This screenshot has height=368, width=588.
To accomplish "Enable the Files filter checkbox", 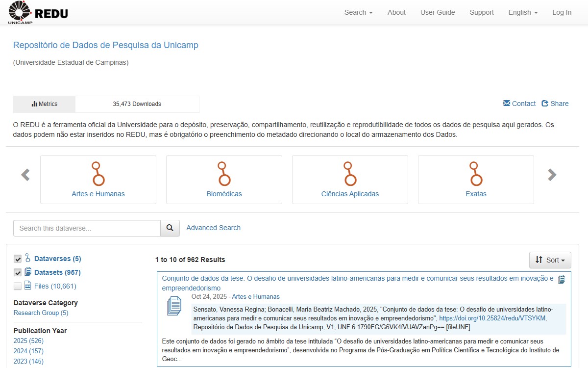I will (18, 286).
